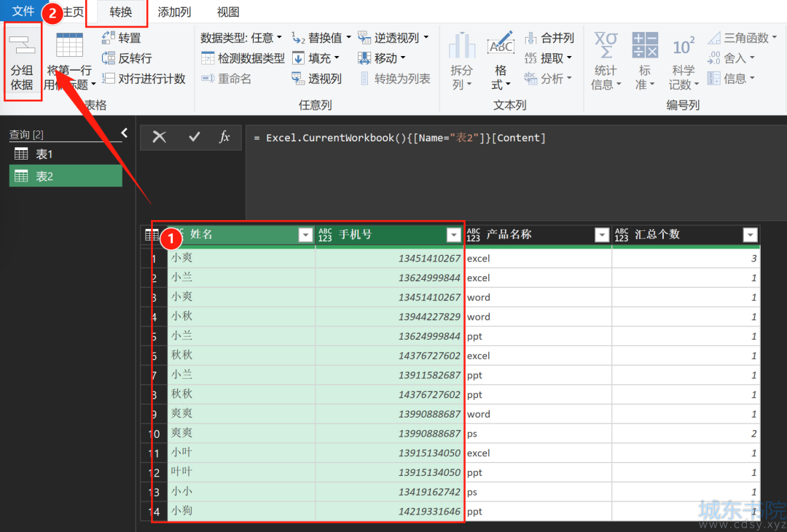787x532 pixels.
Task: Open the 姓名 column filter dropdown
Action: 305,235
